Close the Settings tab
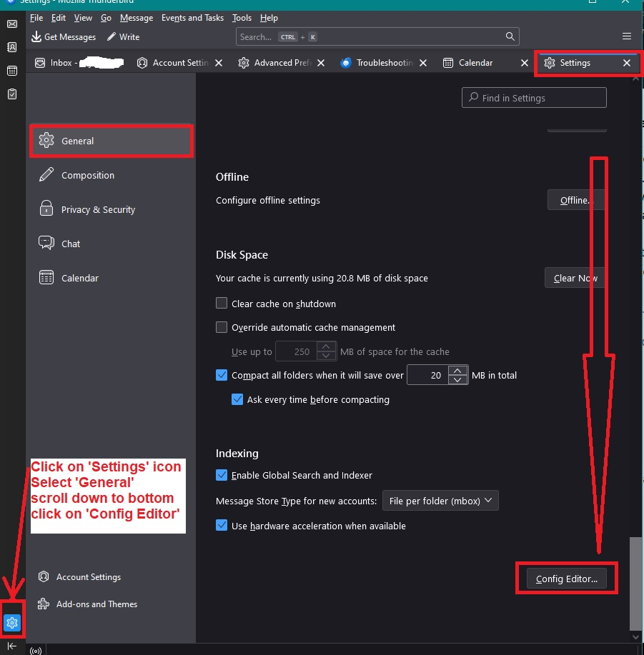644x655 pixels. point(626,63)
